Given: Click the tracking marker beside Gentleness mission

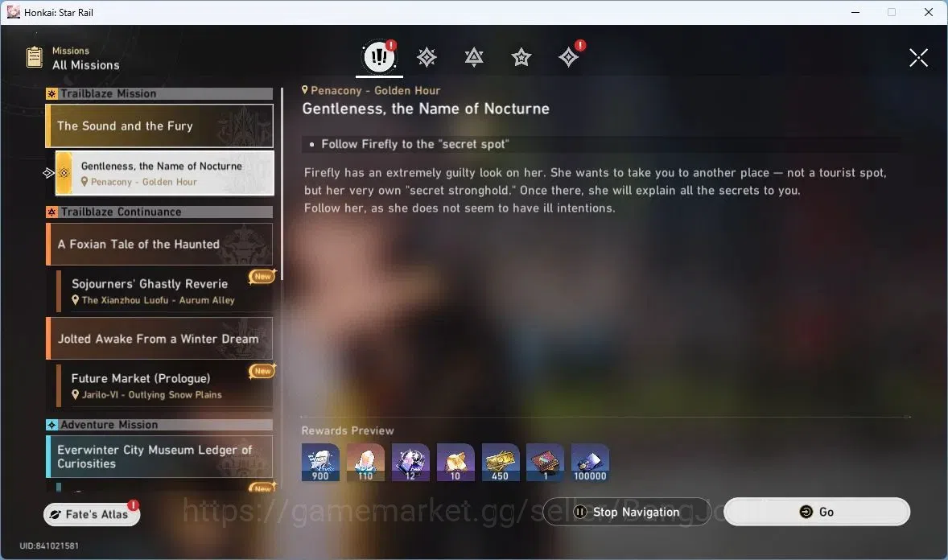Looking at the screenshot, I should pos(48,174).
